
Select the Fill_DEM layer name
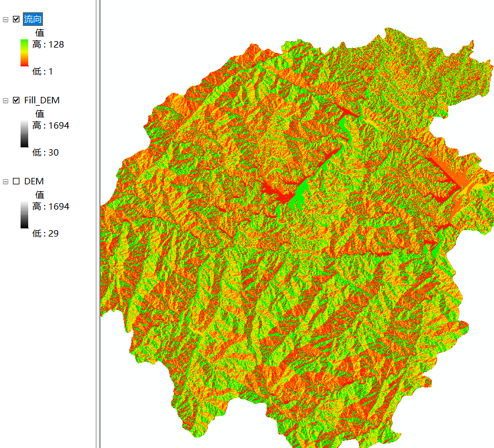42,100
